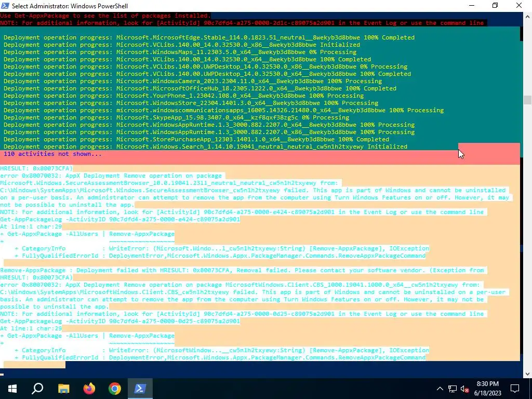Click 'Remove-AppxPackage : Deployment failed' line
Image resolution: width=532 pixels, height=399 pixels.
coord(242,270)
